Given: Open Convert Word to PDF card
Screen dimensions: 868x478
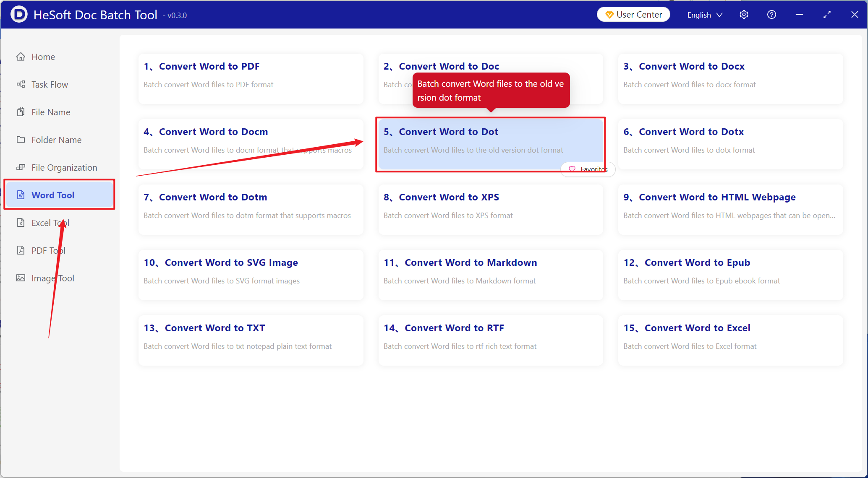Looking at the screenshot, I should tap(251, 79).
